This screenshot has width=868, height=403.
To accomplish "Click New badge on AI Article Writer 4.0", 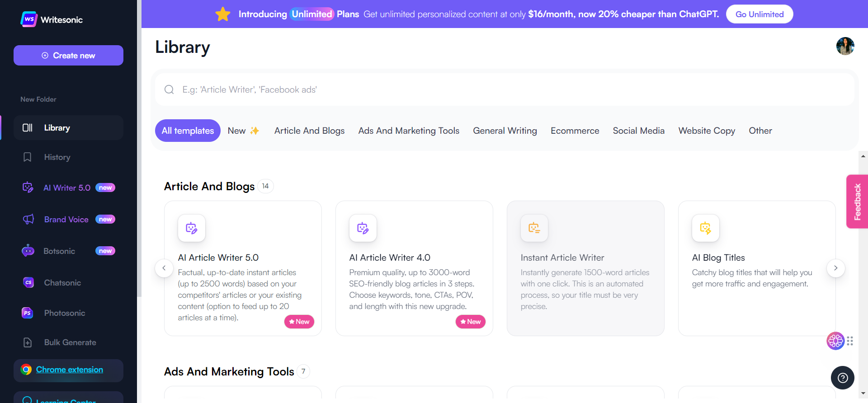I will pyautogui.click(x=471, y=322).
